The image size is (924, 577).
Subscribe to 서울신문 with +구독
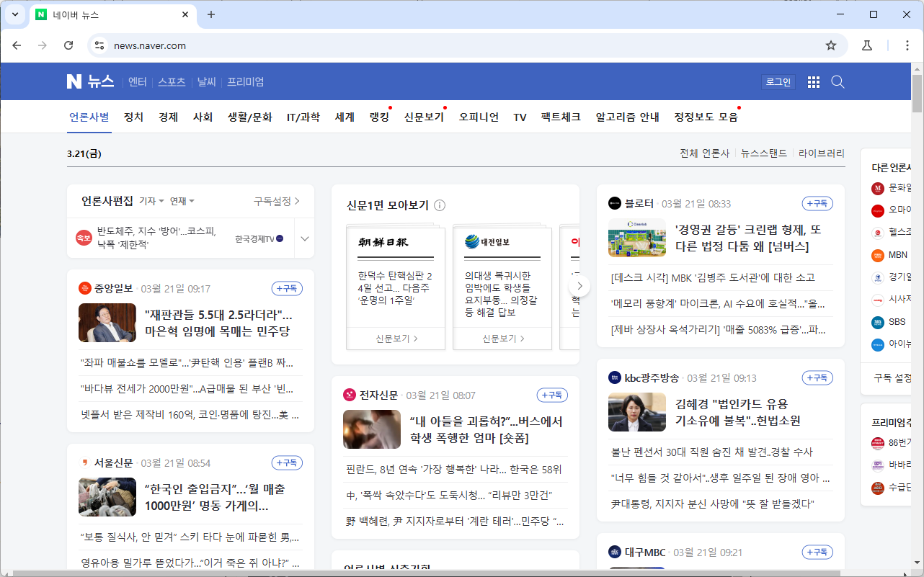[287, 462]
